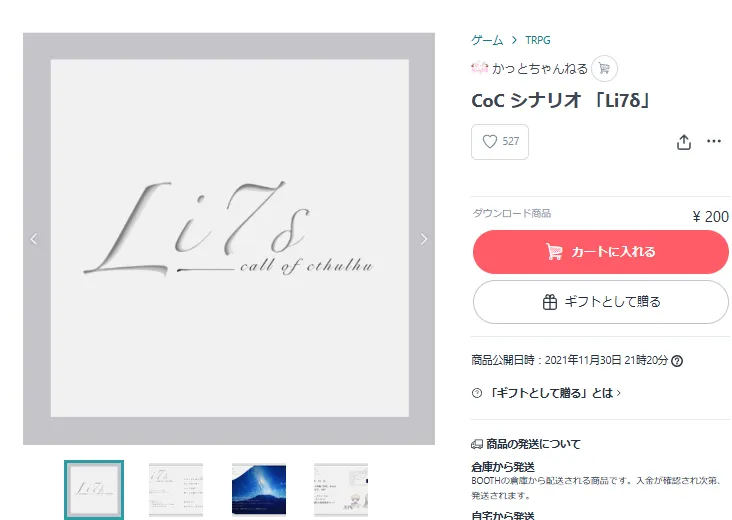The height and width of the screenshot is (520, 732).
Task: Select the fourth thumbnail with character sketch
Action: 341,490
